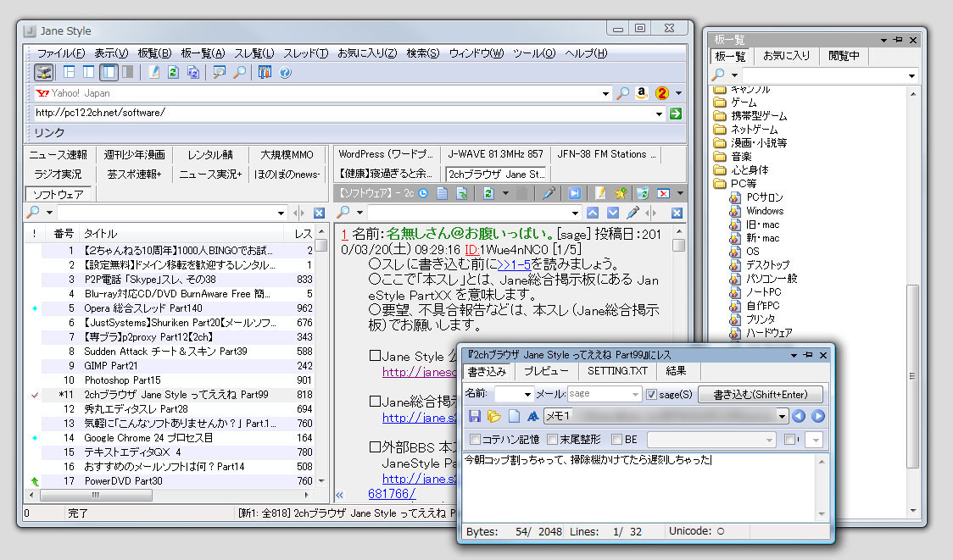Screen dimensions: 953x560
Task: Save memo with floppy disk icon
Action: pos(473,414)
